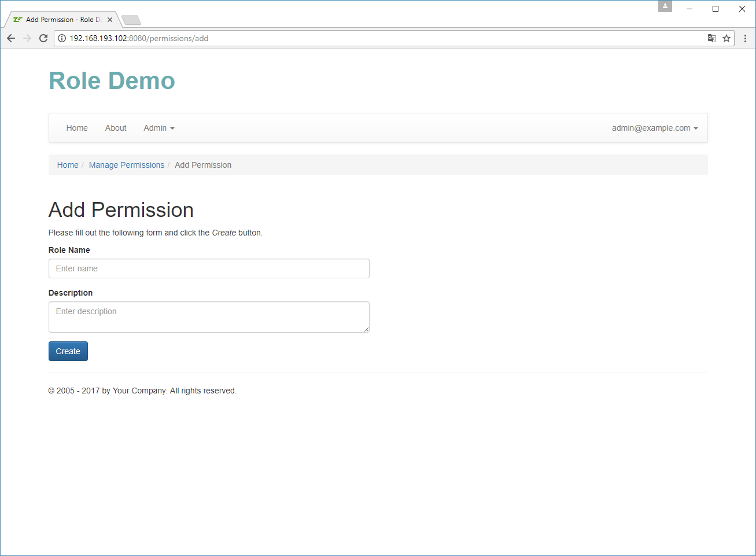Image resolution: width=756 pixels, height=556 pixels.
Task: Click the Chrome user profile icon
Action: [665, 6]
